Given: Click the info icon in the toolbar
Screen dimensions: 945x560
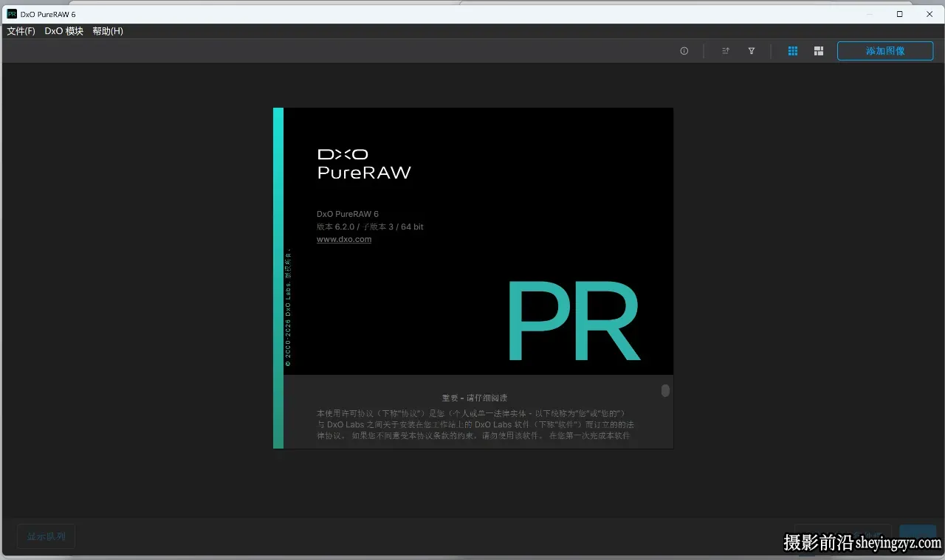Looking at the screenshot, I should (684, 51).
